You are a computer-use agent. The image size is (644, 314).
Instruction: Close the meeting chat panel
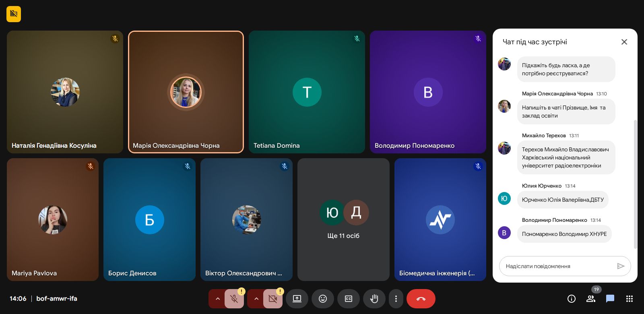coord(624,42)
